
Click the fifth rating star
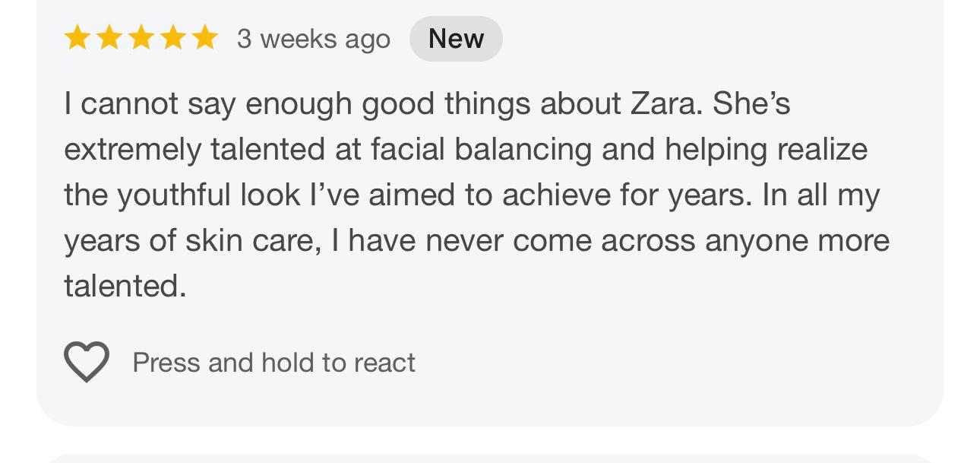pyautogui.click(x=205, y=38)
